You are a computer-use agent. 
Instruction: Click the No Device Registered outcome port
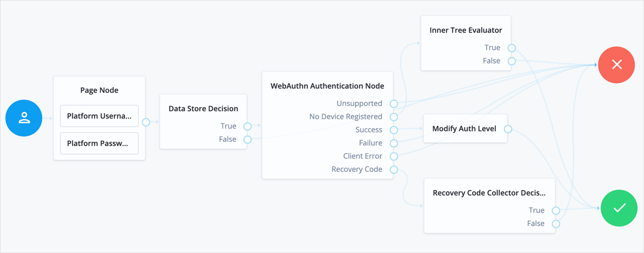394,117
